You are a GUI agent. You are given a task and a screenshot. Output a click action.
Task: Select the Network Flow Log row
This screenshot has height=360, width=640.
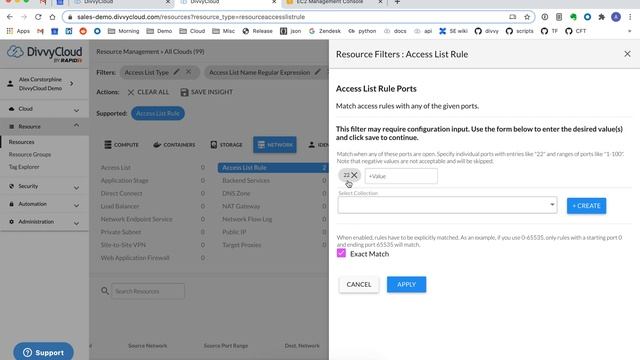(273, 219)
